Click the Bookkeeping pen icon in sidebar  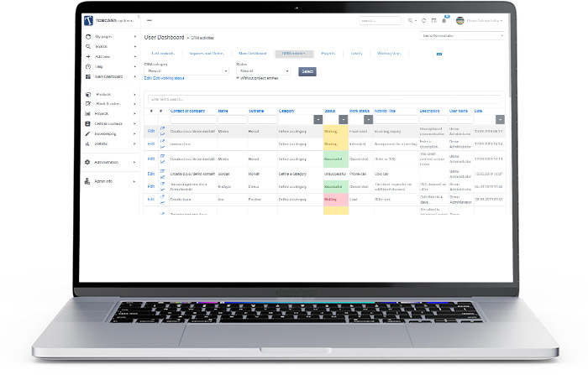(88, 133)
